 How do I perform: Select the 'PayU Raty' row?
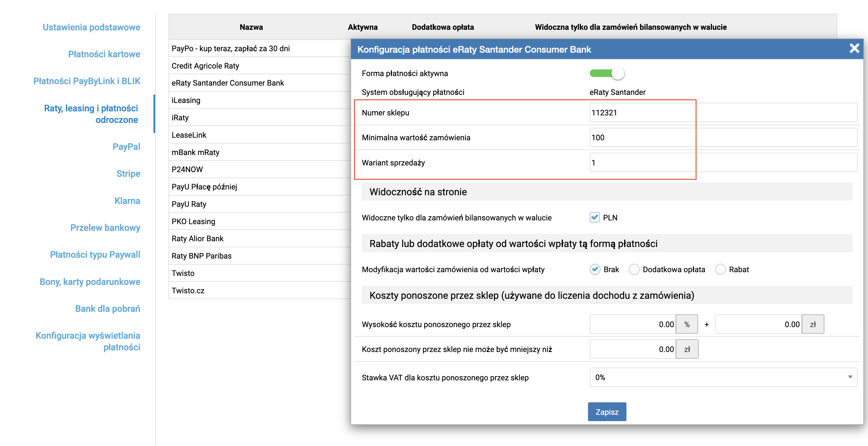[x=260, y=204]
